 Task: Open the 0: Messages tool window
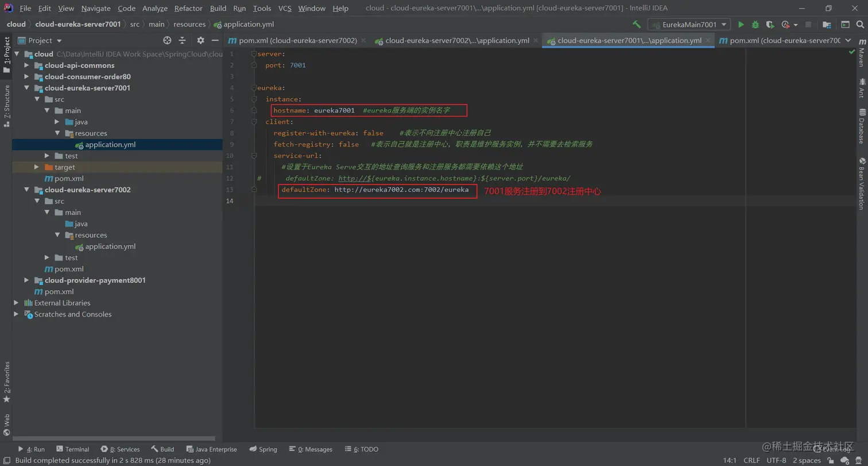point(311,449)
